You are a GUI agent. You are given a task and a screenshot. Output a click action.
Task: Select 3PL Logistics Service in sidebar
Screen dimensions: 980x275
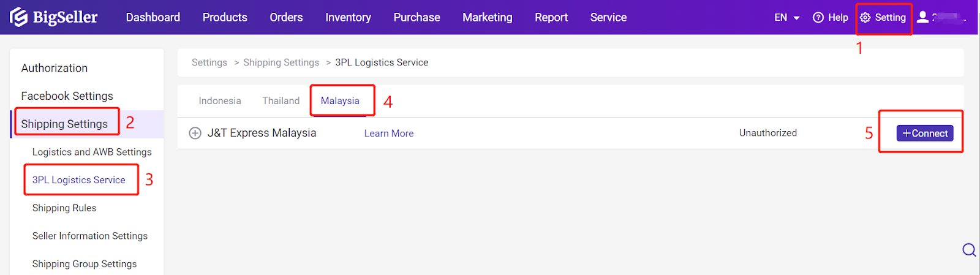point(79,180)
